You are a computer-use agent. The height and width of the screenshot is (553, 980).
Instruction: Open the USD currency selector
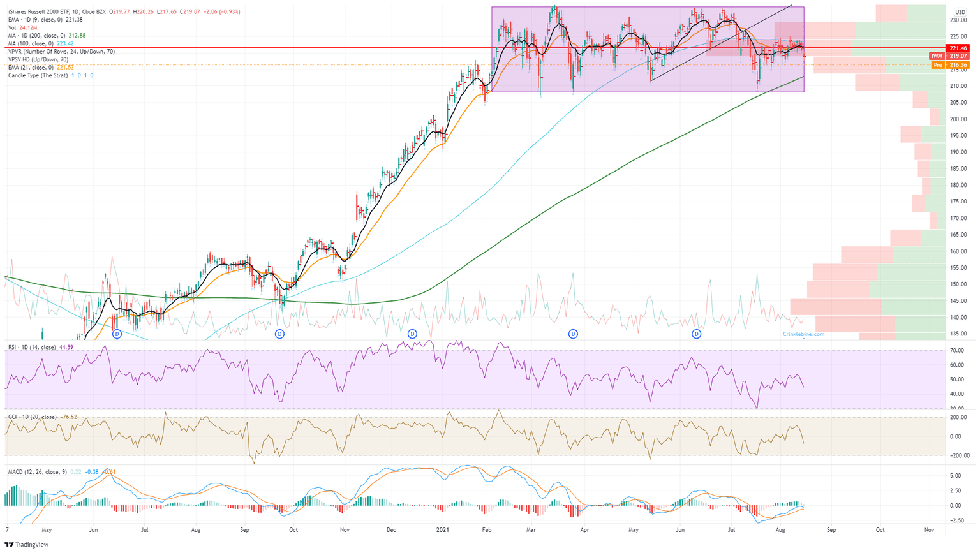tap(960, 12)
